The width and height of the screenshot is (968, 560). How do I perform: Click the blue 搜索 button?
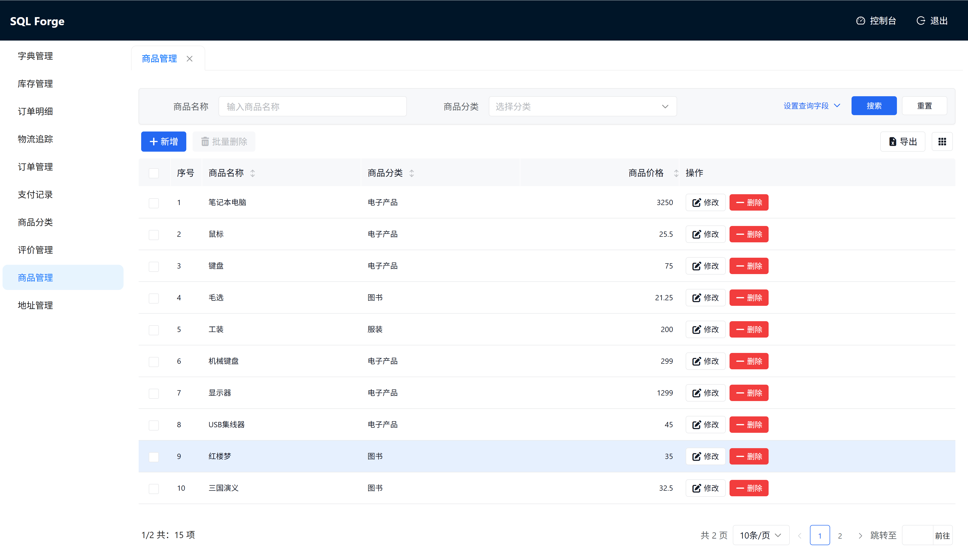(x=874, y=106)
